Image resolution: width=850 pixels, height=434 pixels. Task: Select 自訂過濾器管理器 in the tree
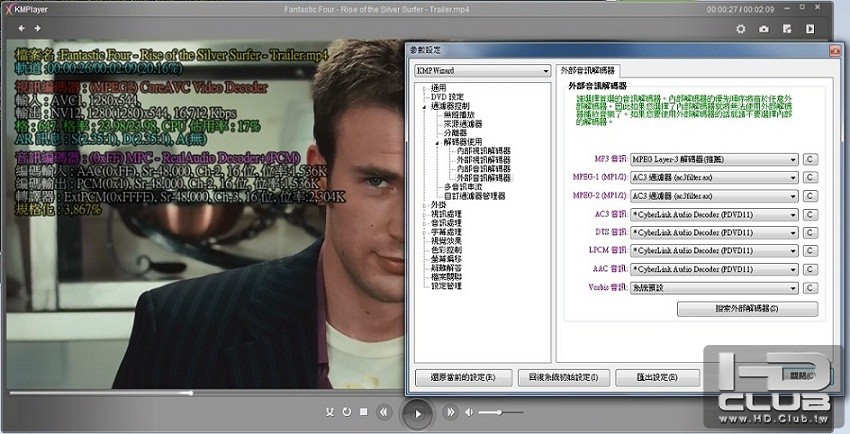[475, 196]
